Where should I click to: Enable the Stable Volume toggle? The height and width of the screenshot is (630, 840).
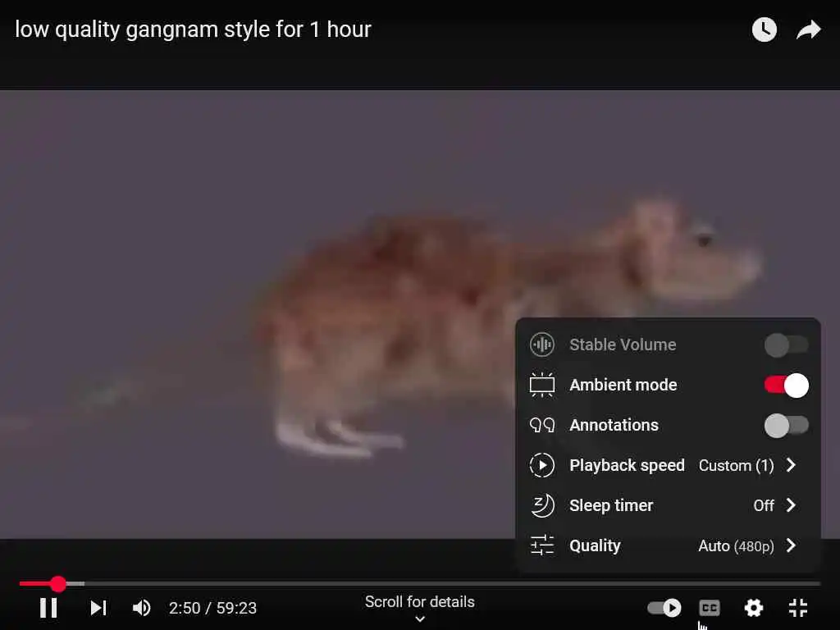tap(786, 345)
